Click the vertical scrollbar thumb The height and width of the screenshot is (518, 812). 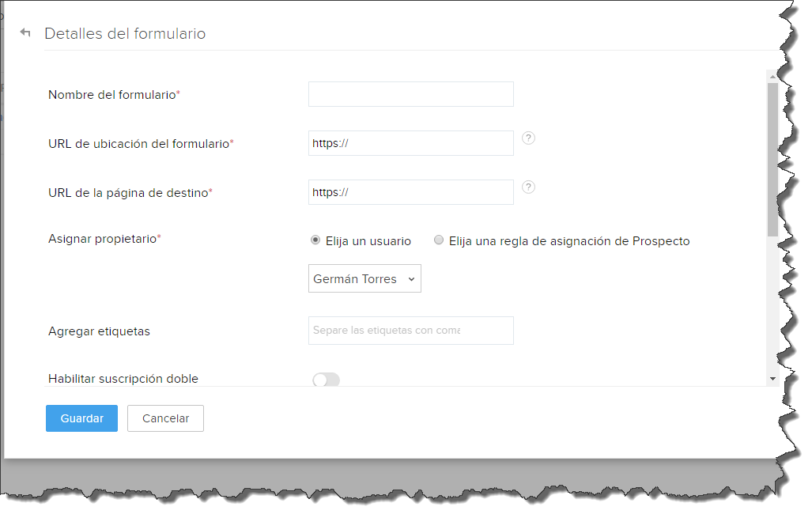coord(772,160)
